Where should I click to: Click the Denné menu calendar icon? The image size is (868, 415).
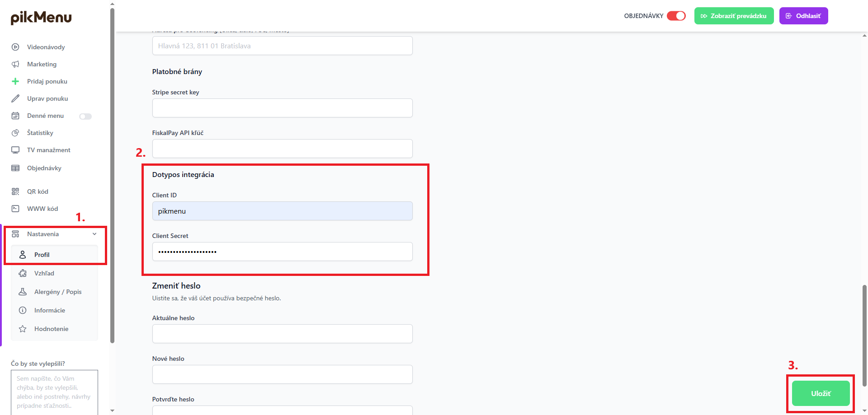coord(15,116)
